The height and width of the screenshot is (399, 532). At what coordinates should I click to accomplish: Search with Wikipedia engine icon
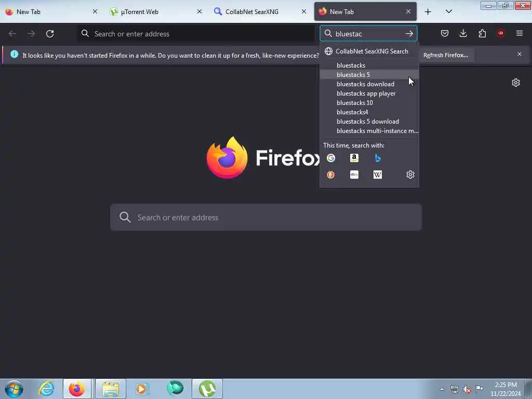click(x=378, y=175)
